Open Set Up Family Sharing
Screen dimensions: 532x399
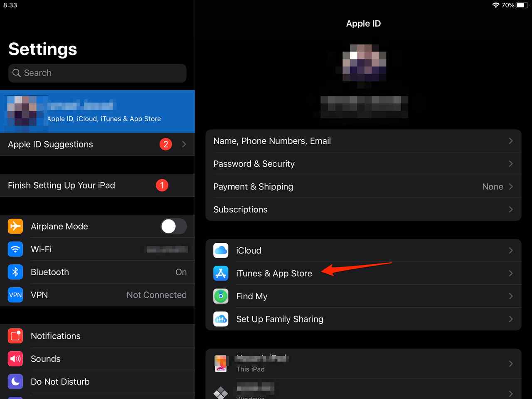click(363, 319)
